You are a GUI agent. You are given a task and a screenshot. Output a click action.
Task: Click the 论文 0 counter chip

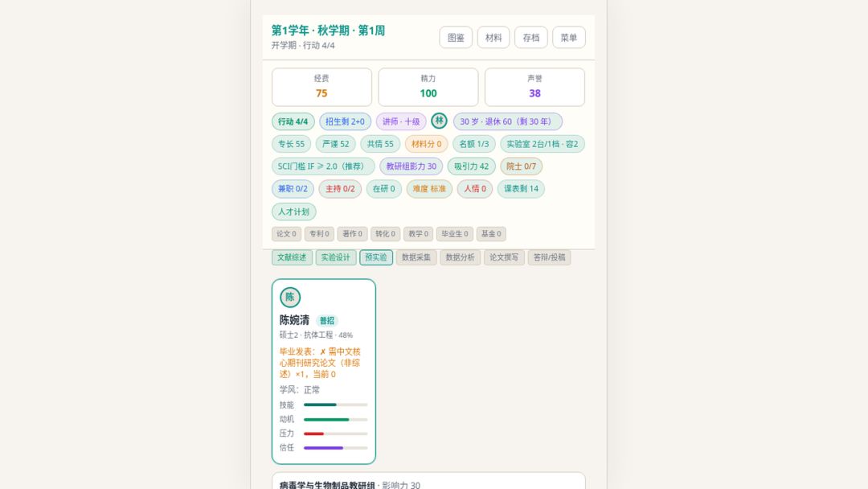[x=286, y=234]
